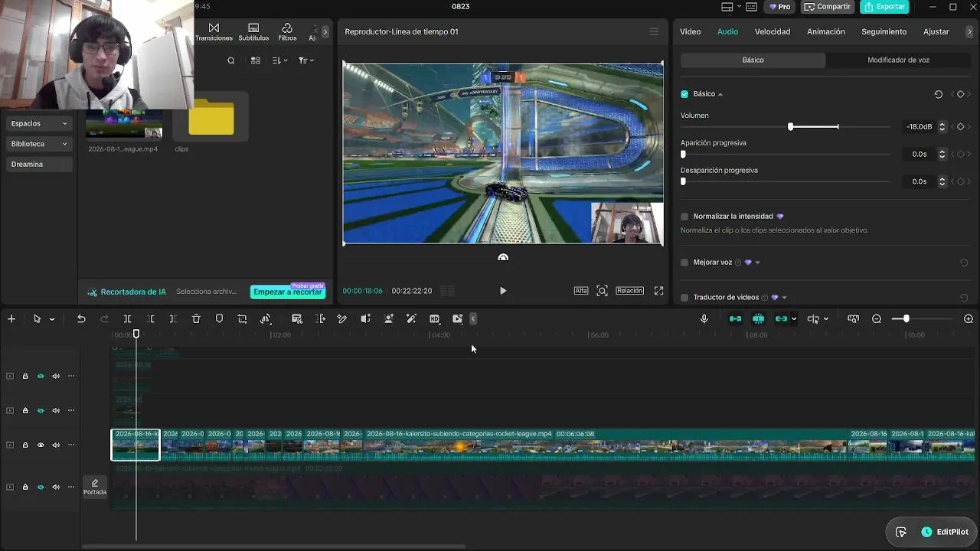Click the fullscreen preview icon
This screenshot has height=551, width=980.
tap(658, 291)
